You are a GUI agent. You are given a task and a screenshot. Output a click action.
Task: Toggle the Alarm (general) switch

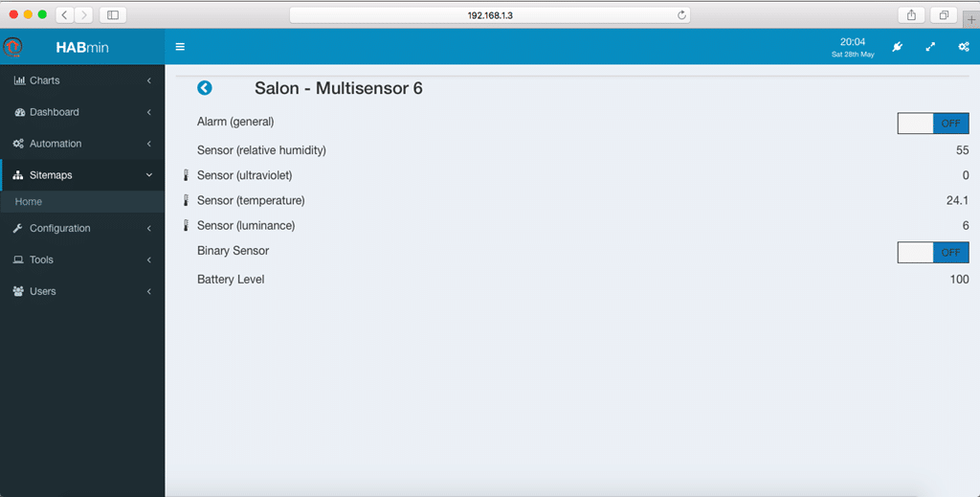[933, 124]
